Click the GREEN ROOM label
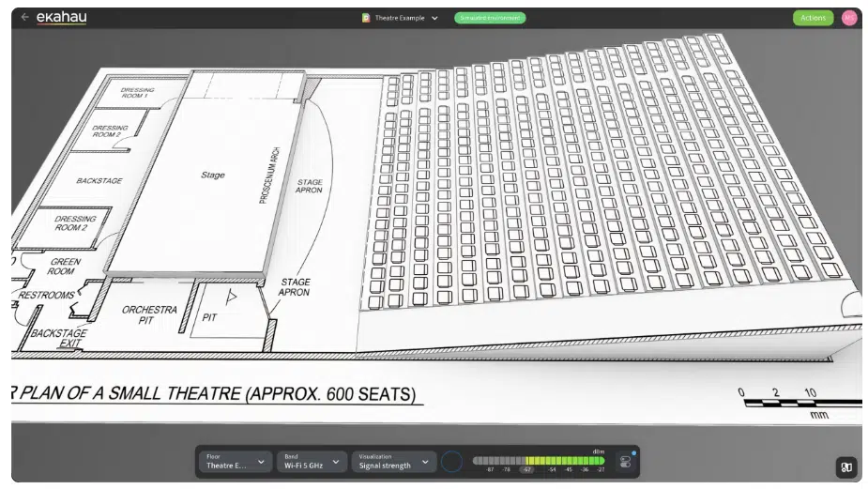 [x=63, y=267]
